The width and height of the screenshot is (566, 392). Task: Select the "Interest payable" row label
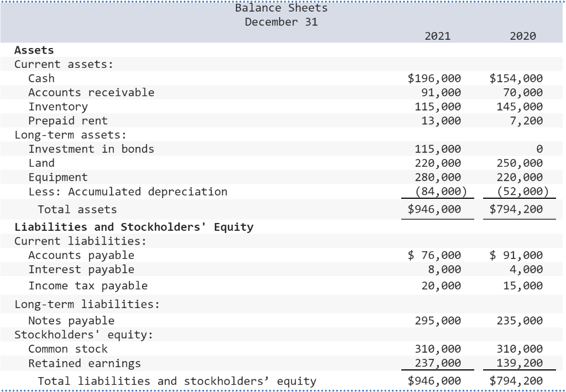tap(81, 269)
